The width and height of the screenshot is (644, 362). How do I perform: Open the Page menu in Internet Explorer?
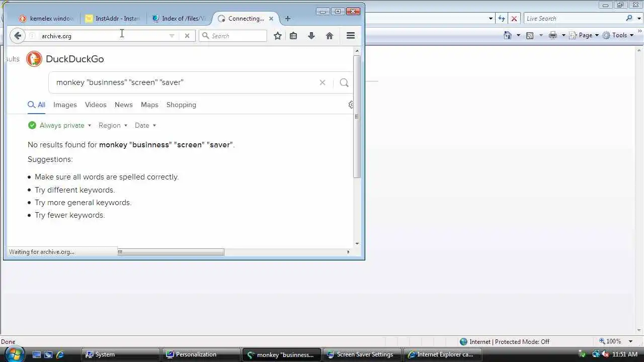(584, 35)
